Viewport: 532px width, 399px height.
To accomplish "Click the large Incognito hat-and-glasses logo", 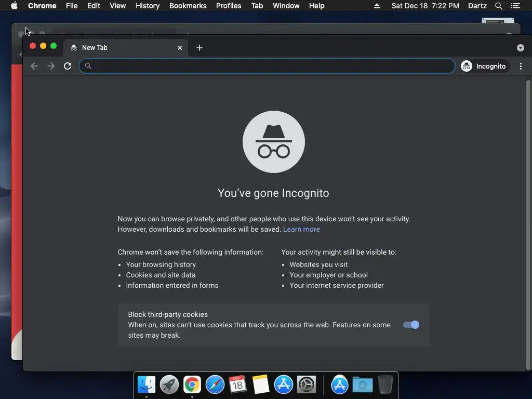I will pyautogui.click(x=273, y=142).
